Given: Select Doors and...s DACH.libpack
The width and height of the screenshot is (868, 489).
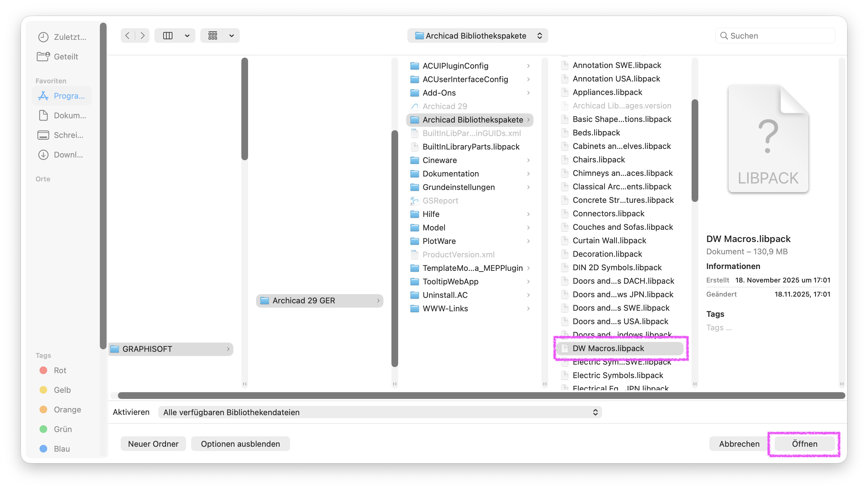Looking at the screenshot, I should (x=620, y=281).
